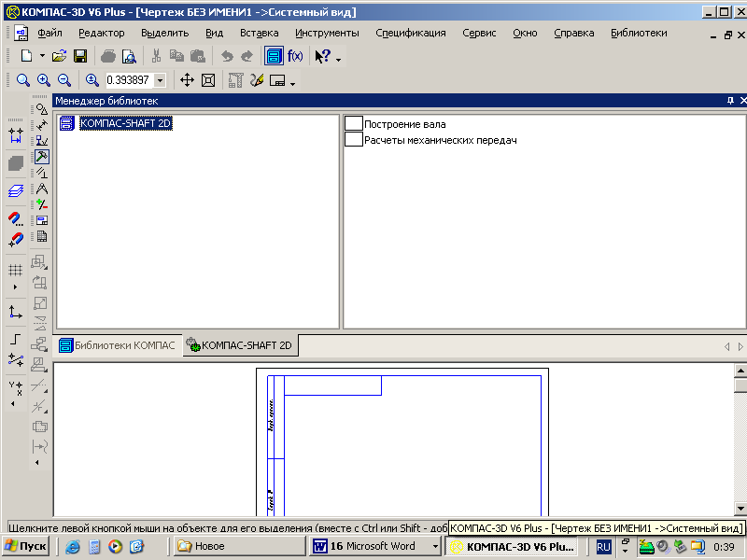The height and width of the screenshot is (560, 747).
Task: Click the RU language indicator
Action: point(603,547)
